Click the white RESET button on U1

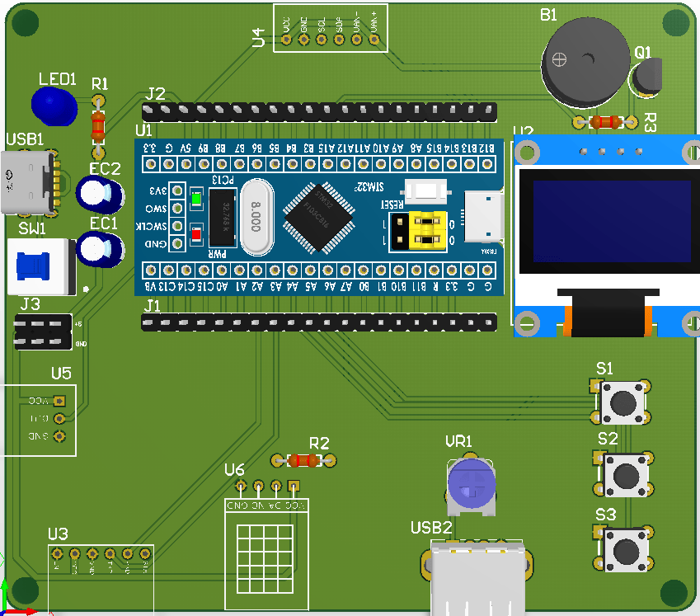(x=425, y=190)
